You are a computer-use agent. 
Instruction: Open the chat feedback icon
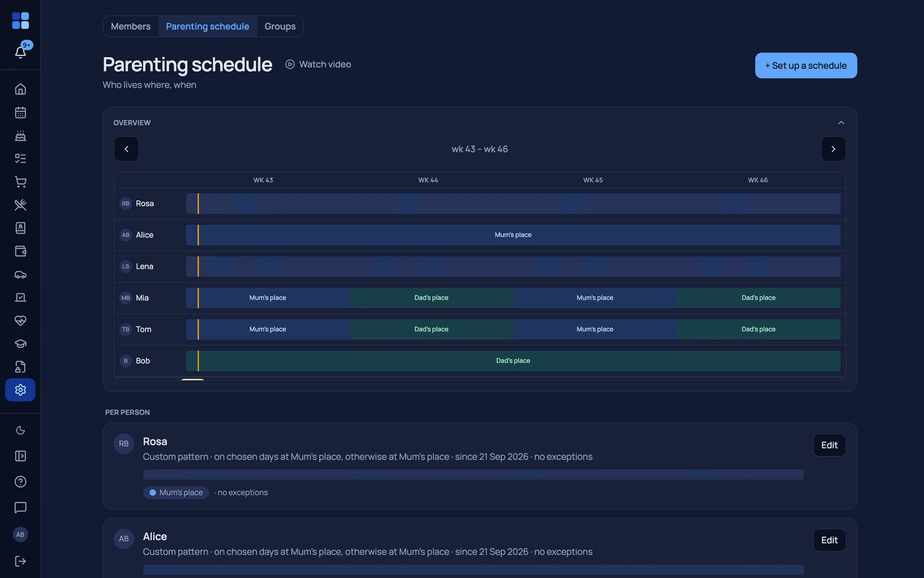click(x=20, y=507)
